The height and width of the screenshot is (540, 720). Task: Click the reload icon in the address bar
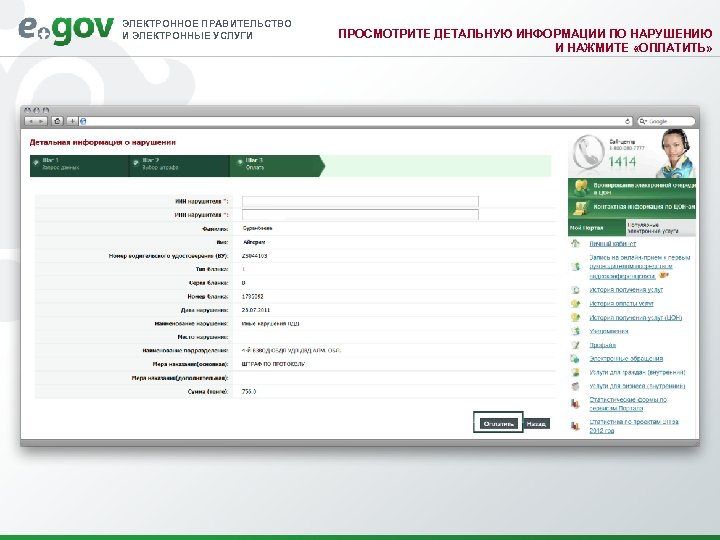628,122
